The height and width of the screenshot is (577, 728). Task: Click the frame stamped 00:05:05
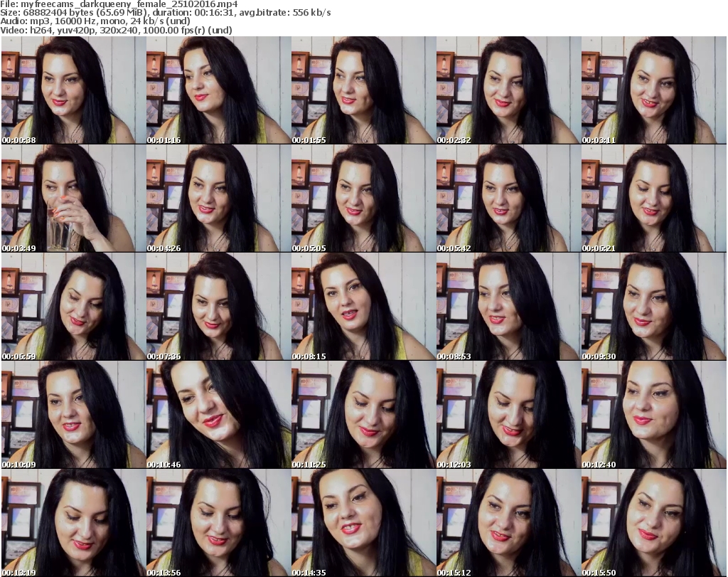click(363, 198)
